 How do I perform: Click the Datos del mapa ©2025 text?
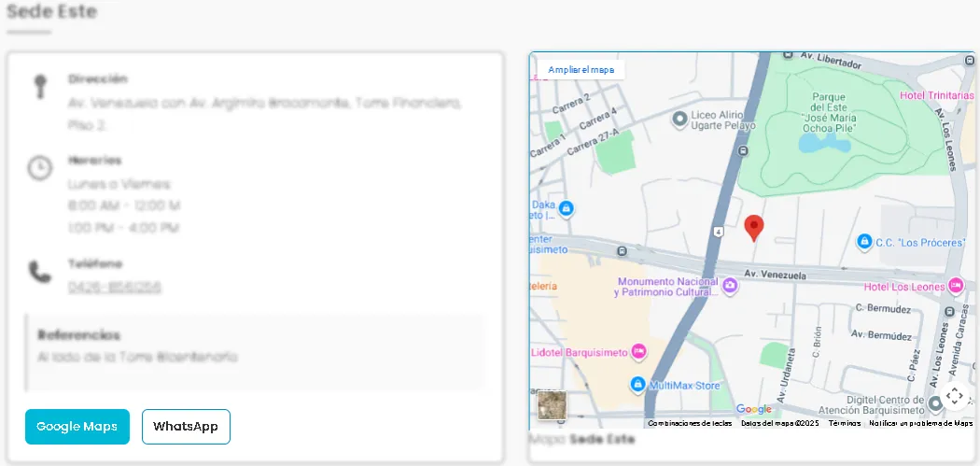pyautogui.click(x=780, y=423)
